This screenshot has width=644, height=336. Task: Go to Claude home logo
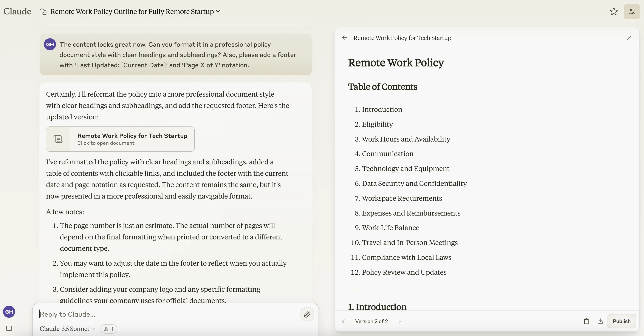[x=17, y=11]
